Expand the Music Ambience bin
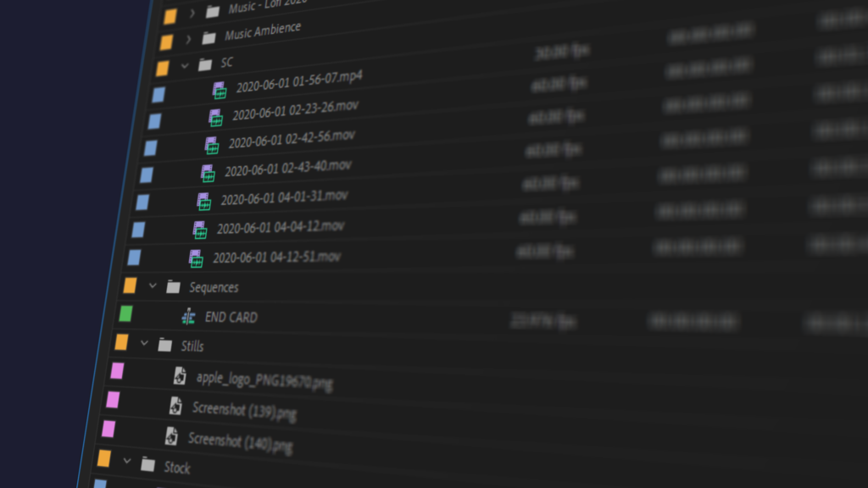Viewport: 868px width, 488px height. tap(188, 39)
